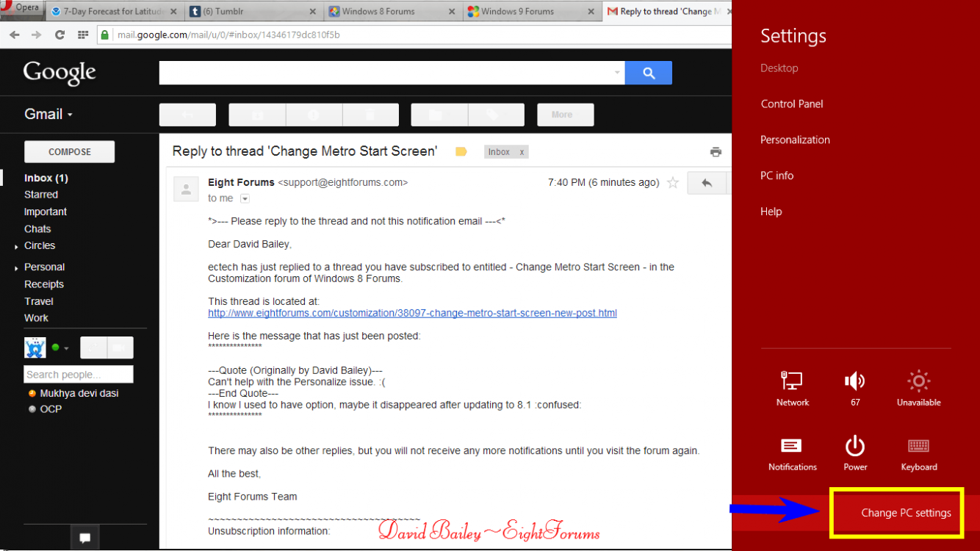Start a video call with the camera icon
980x551 pixels.
point(120,347)
